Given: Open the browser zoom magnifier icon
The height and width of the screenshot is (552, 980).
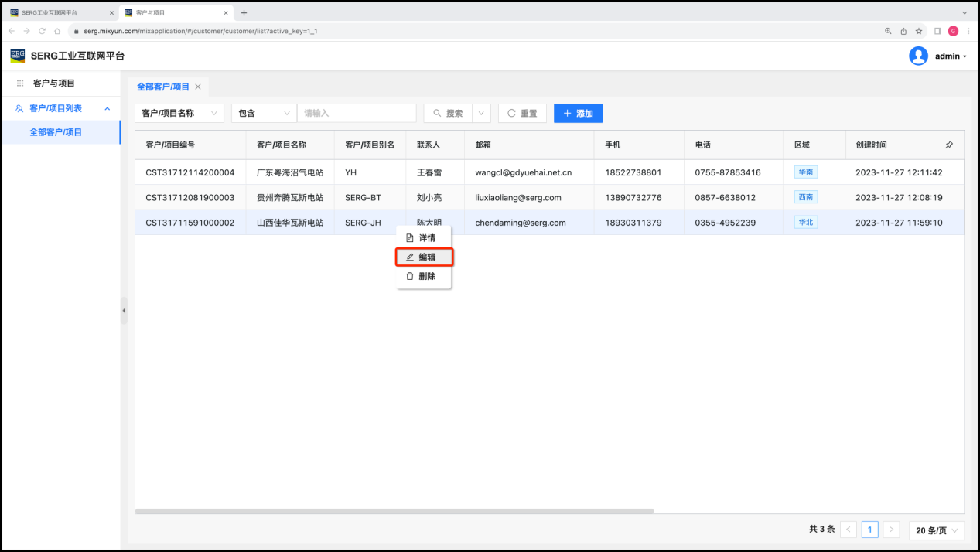Looking at the screenshot, I should click(x=888, y=31).
